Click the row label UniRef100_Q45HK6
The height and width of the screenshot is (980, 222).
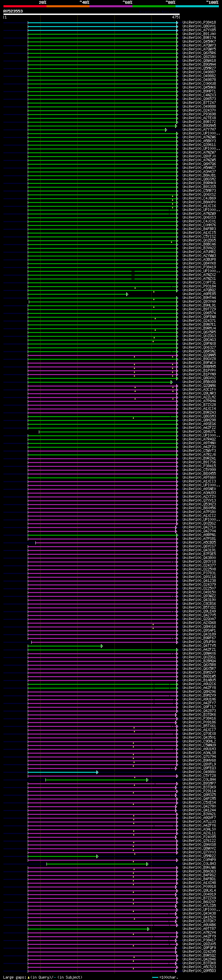pyautogui.click(x=199, y=88)
